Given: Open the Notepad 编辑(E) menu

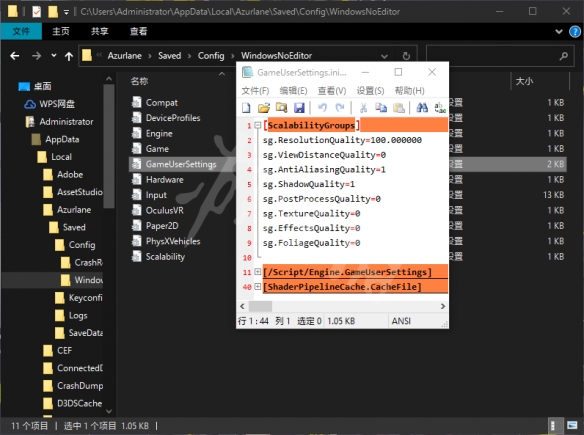Looking at the screenshot, I should click(x=293, y=91).
